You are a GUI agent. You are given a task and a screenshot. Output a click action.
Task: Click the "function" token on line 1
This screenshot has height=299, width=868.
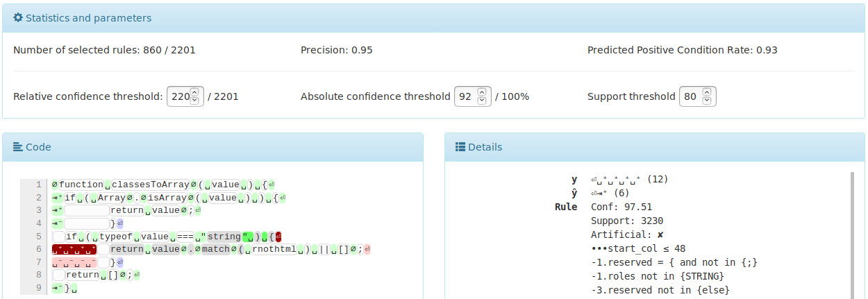click(x=81, y=185)
